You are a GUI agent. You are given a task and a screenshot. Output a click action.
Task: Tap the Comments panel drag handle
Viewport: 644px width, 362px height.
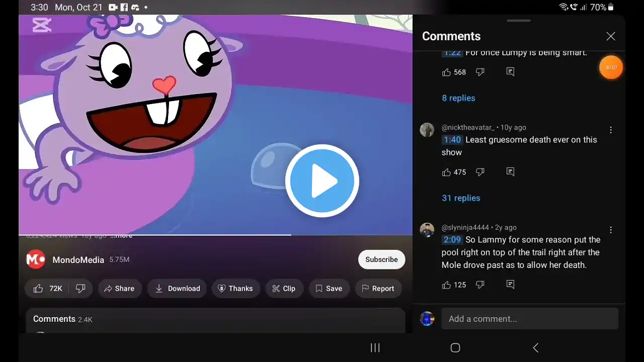[x=519, y=21]
